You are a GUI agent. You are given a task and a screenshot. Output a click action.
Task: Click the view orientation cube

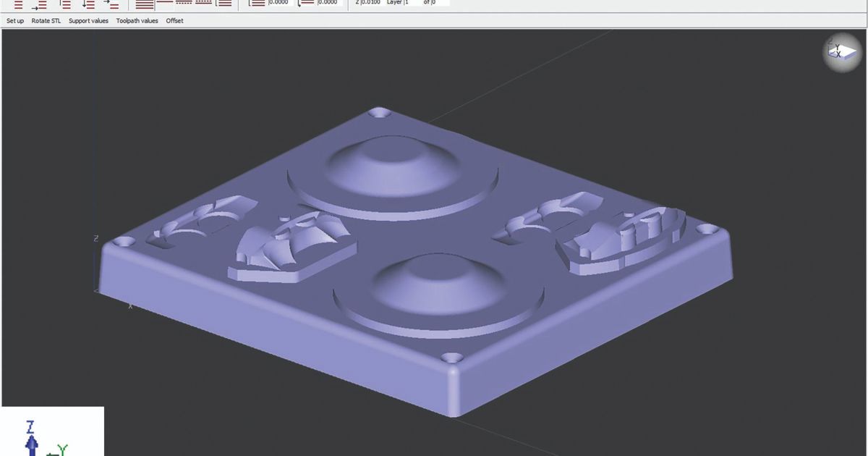coord(841,53)
